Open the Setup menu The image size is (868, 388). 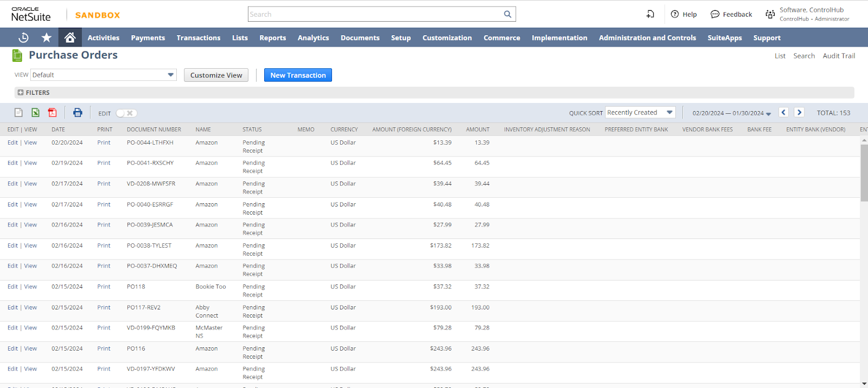pyautogui.click(x=401, y=37)
